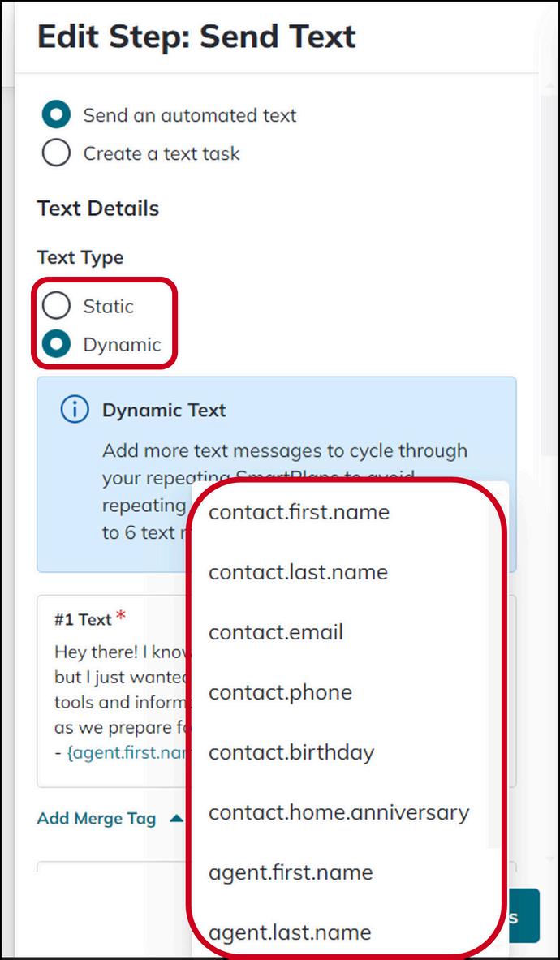Select the Dynamic text type
The image size is (560, 960).
(x=56, y=344)
